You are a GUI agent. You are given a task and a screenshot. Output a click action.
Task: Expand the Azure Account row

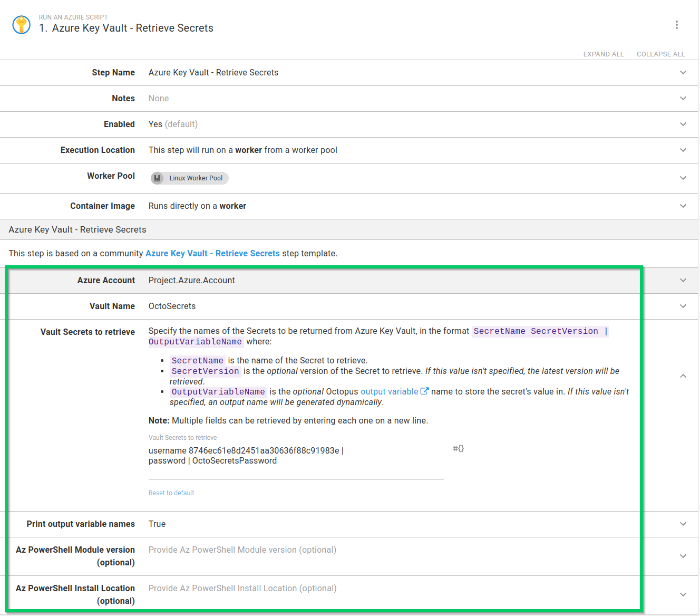click(x=683, y=280)
